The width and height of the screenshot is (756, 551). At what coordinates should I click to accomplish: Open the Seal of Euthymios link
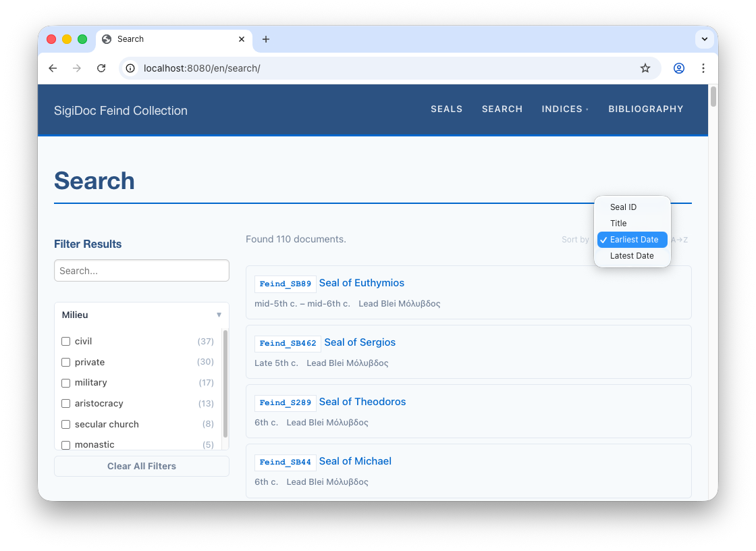(x=361, y=283)
